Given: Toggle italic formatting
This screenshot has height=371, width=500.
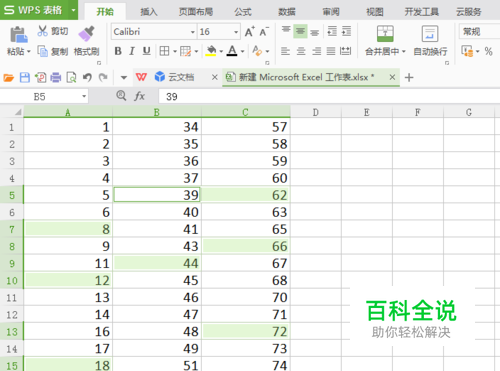Looking at the screenshot, I should [x=132, y=51].
